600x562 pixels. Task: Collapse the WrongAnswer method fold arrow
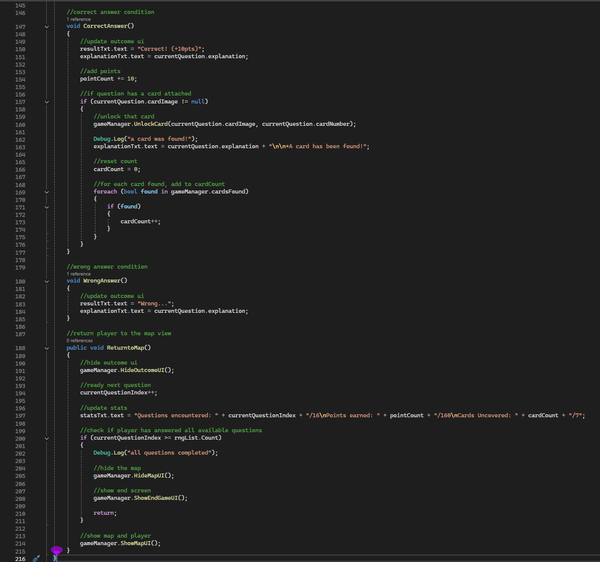(47, 282)
